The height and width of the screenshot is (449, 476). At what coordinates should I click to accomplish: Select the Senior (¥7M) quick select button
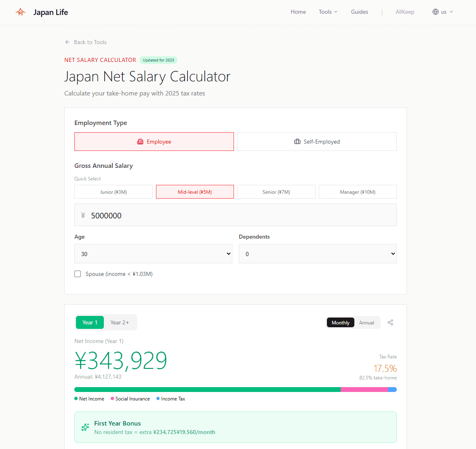click(x=276, y=192)
